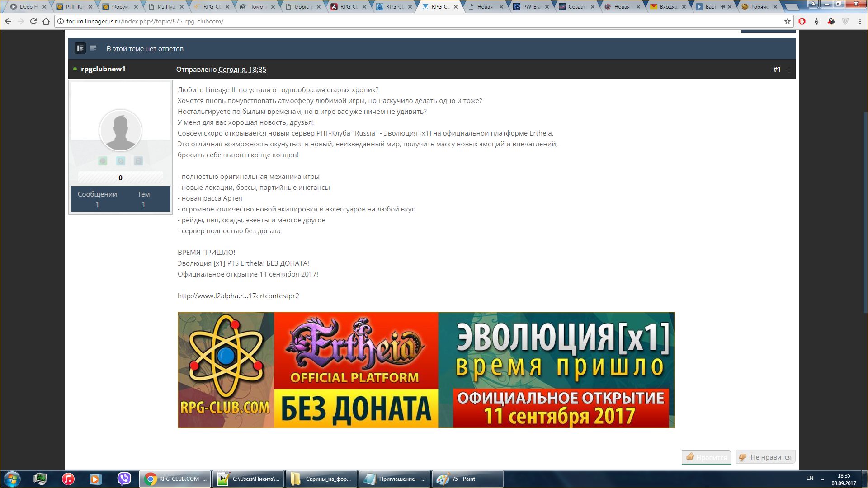This screenshot has width=868, height=488.
Task: Go back using the browser back arrow
Action: pyautogui.click(x=8, y=21)
